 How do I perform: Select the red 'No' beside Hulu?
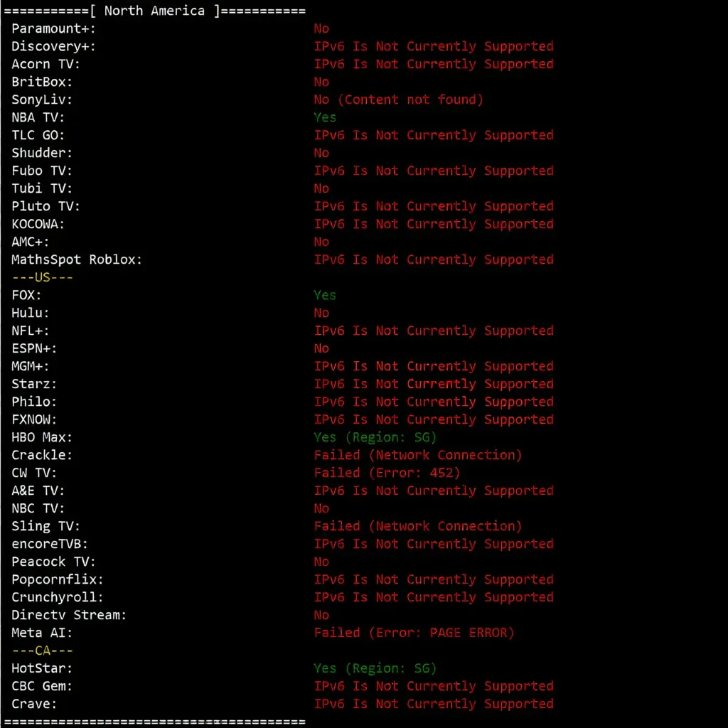321,313
